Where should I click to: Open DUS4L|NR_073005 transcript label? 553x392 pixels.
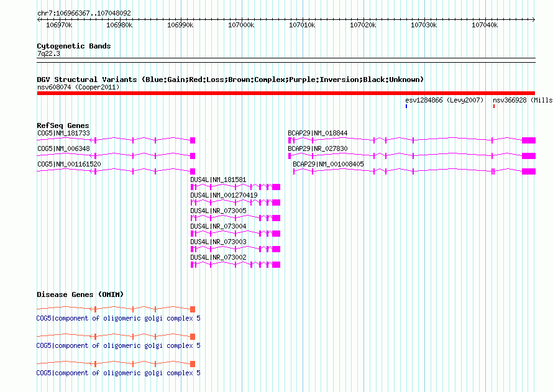pyautogui.click(x=218, y=211)
